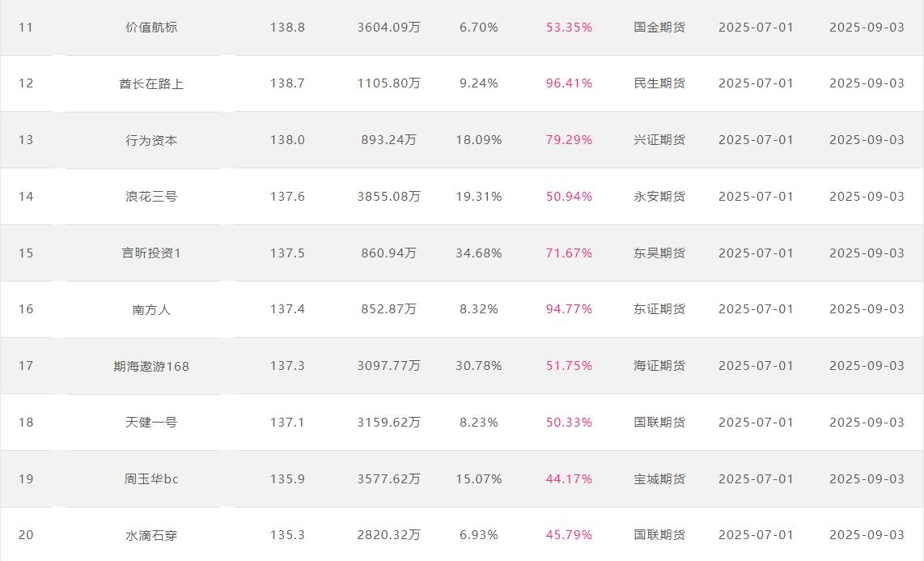Click the 3855.08万 equity value
The image size is (924, 561).
388,196
